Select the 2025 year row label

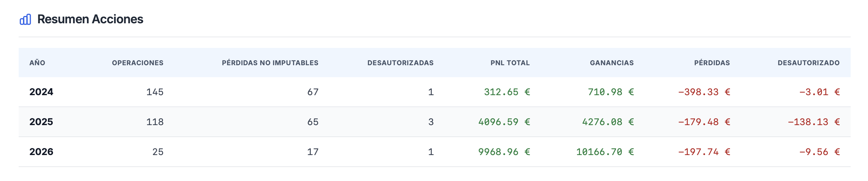[41, 122]
